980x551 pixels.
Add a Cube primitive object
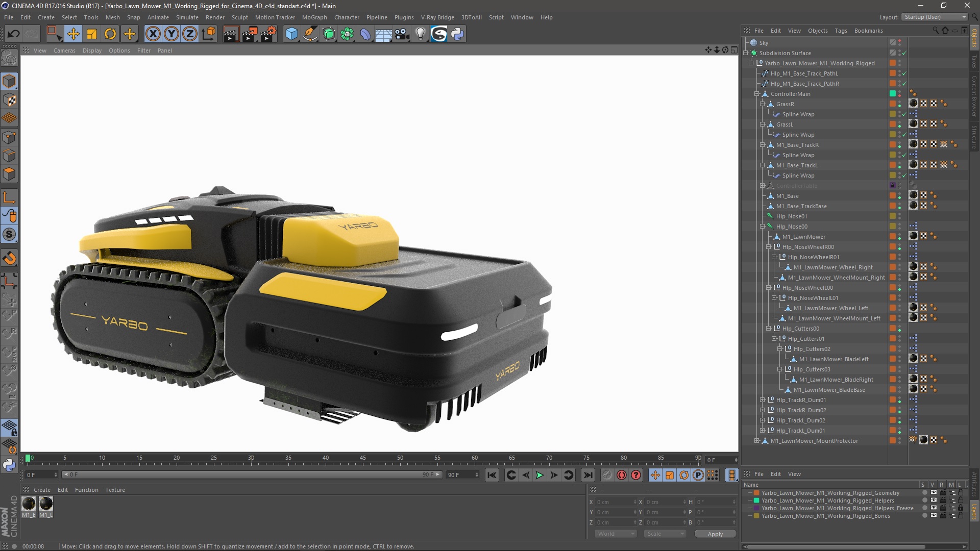point(291,34)
